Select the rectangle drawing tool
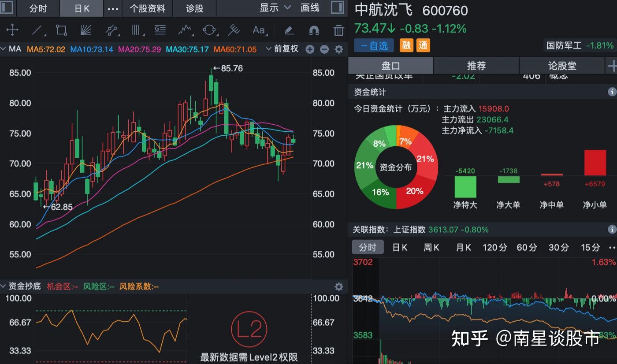 62,30
